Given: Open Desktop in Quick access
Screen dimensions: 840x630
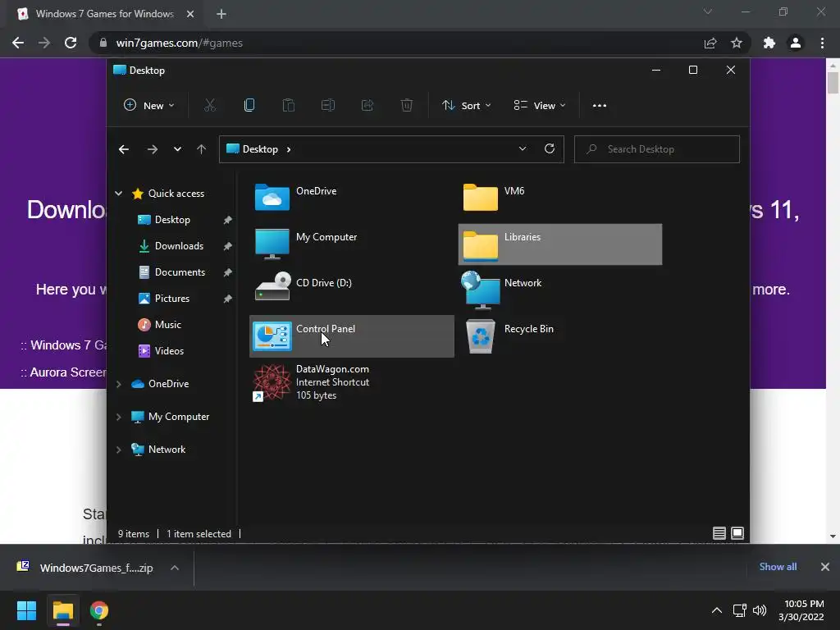Looking at the screenshot, I should 172,220.
